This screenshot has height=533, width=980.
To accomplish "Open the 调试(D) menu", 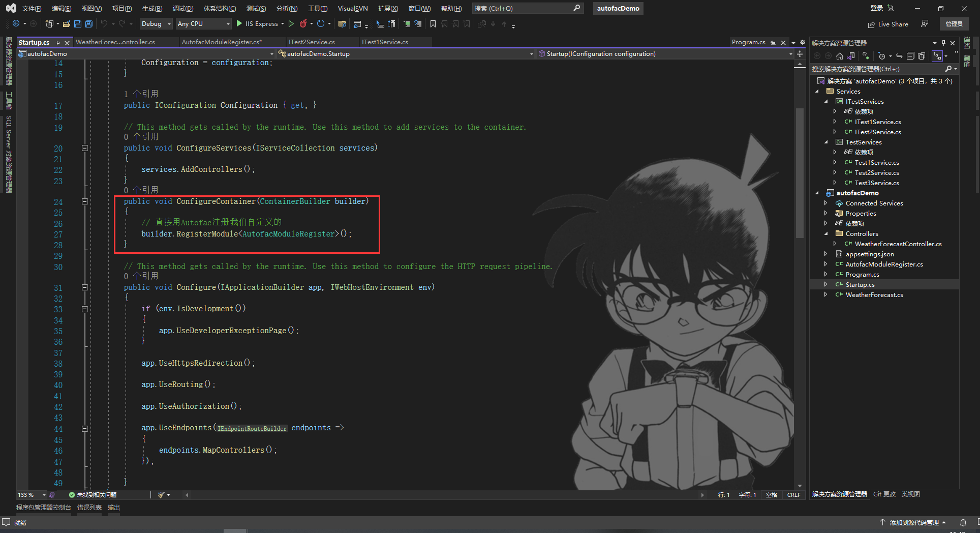I will [183, 8].
